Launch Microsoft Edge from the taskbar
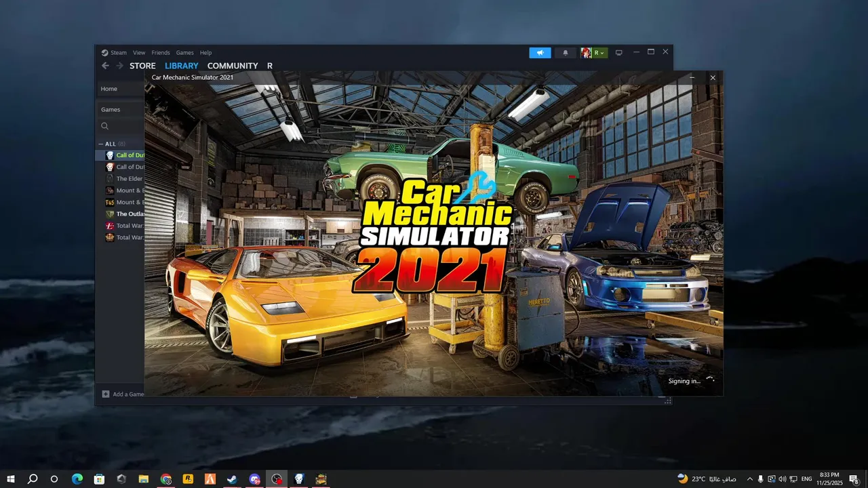Image resolution: width=868 pixels, height=488 pixels. pyautogui.click(x=77, y=479)
